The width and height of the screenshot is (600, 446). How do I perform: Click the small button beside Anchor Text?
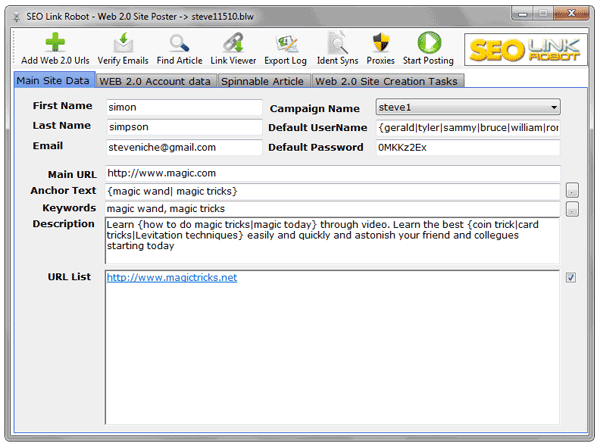tap(572, 190)
